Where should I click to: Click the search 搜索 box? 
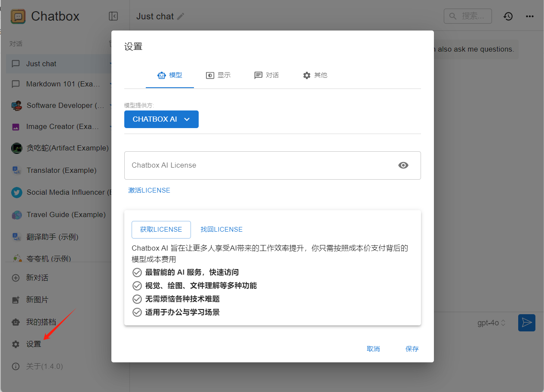(468, 16)
